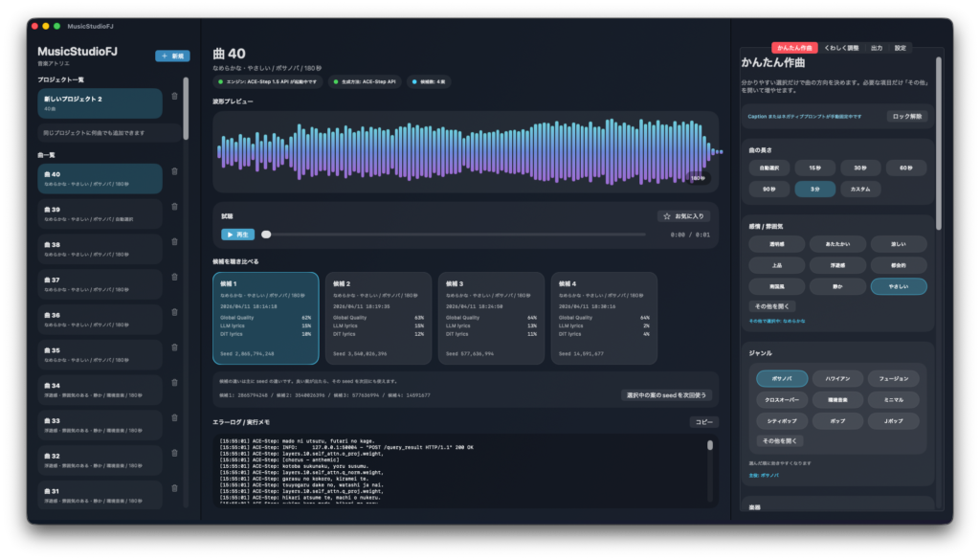Screen dimensions: 980x560
Task: Remove 曲 33 with its trash icon
Action: 174,418
